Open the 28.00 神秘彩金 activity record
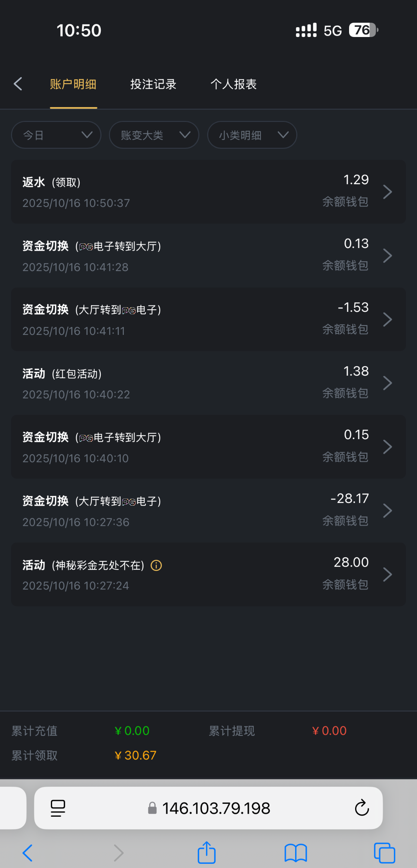The image size is (417, 868). pyautogui.click(x=208, y=574)
